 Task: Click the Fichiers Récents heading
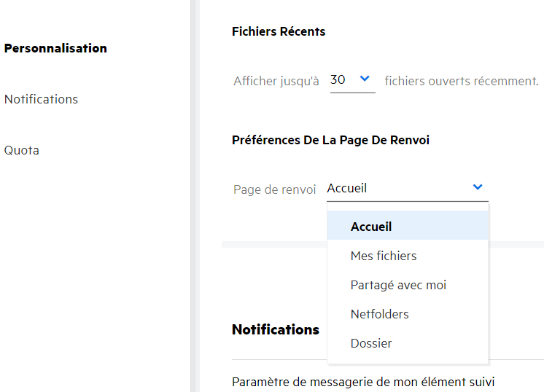279,31
